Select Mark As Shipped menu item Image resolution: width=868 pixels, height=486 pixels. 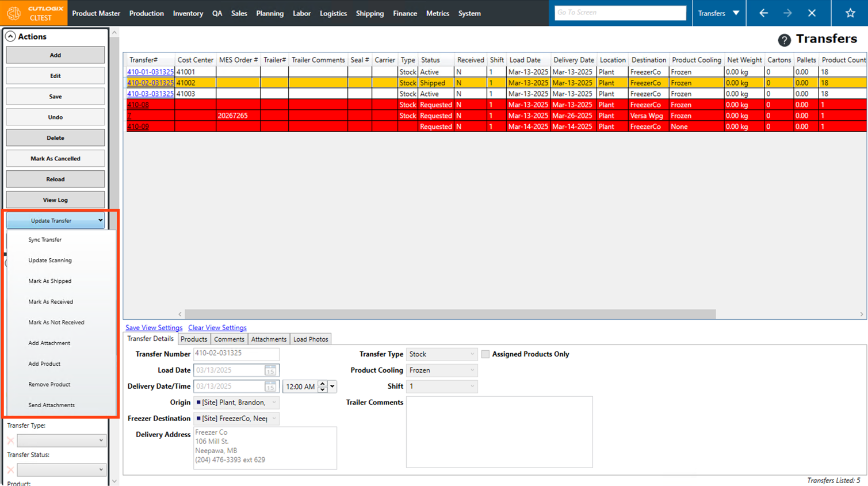(x=50, y=281)
